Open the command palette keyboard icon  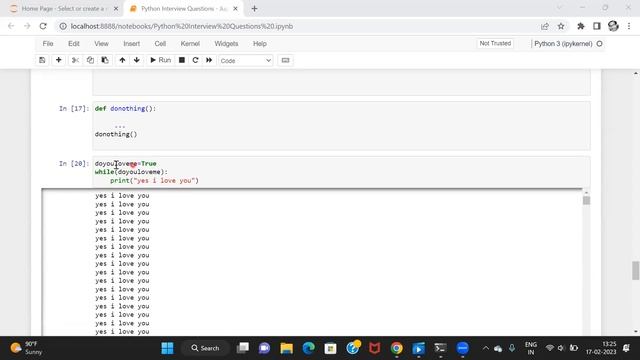[x=285, y=60]
